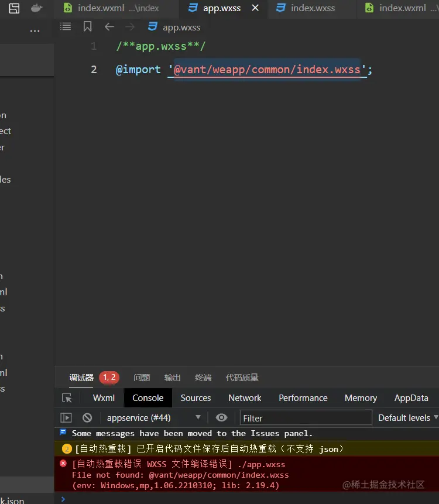Open the 终端 panel tab
This screenshot has height=504, width=439.
tap(203, 378)
